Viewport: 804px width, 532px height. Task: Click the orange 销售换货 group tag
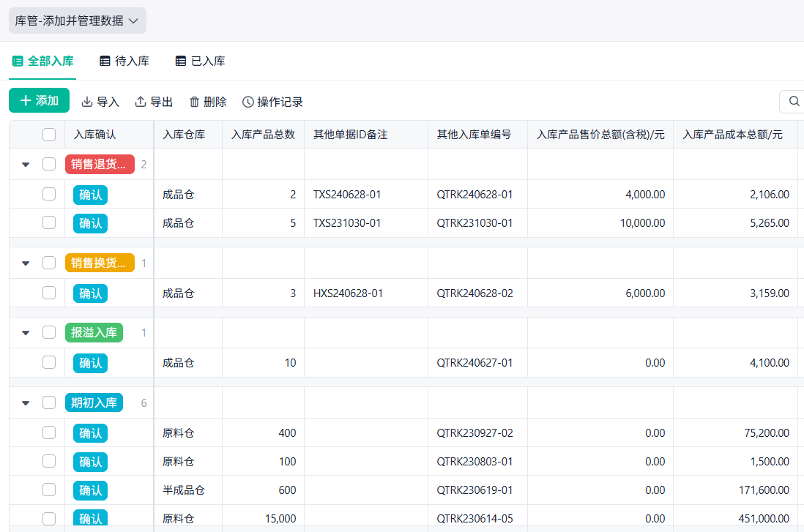pyautogui.click(x=100, y=263)
